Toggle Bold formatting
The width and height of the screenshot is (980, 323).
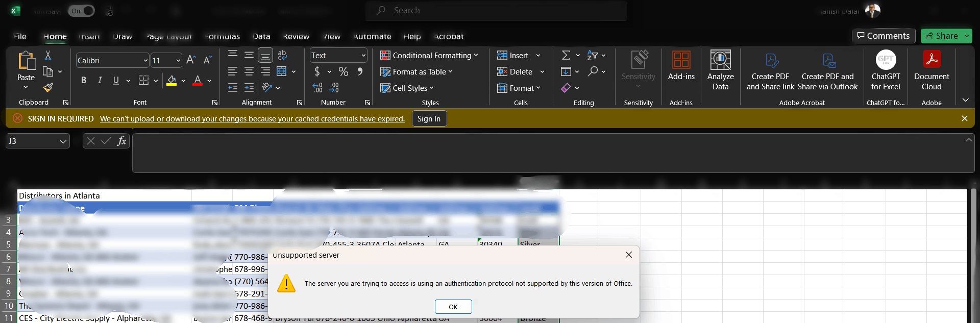(84, 80)
